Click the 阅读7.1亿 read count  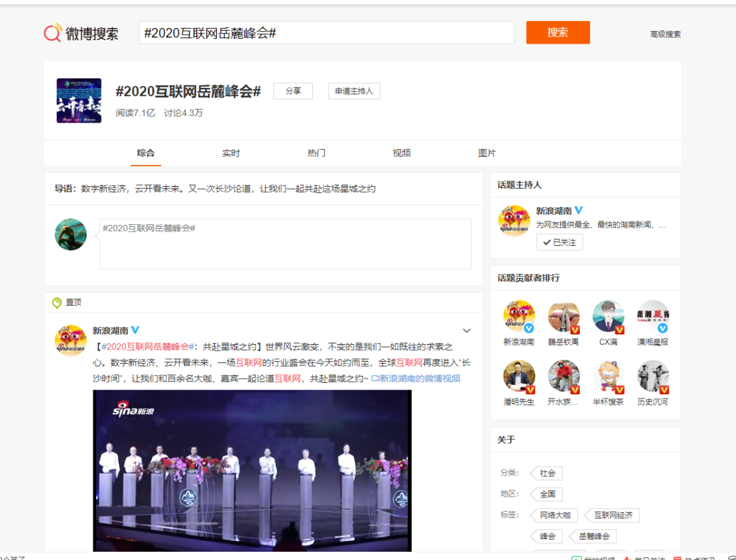tap(135, 113)
